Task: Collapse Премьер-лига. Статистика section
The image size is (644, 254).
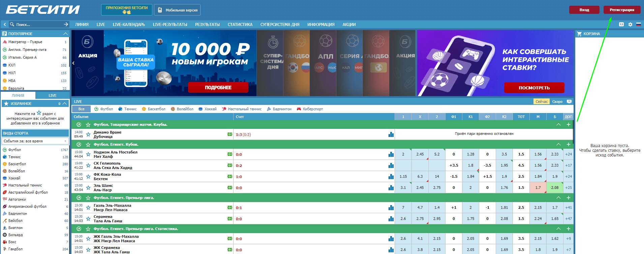Action: pyautogui.click(x=558, y=229)
